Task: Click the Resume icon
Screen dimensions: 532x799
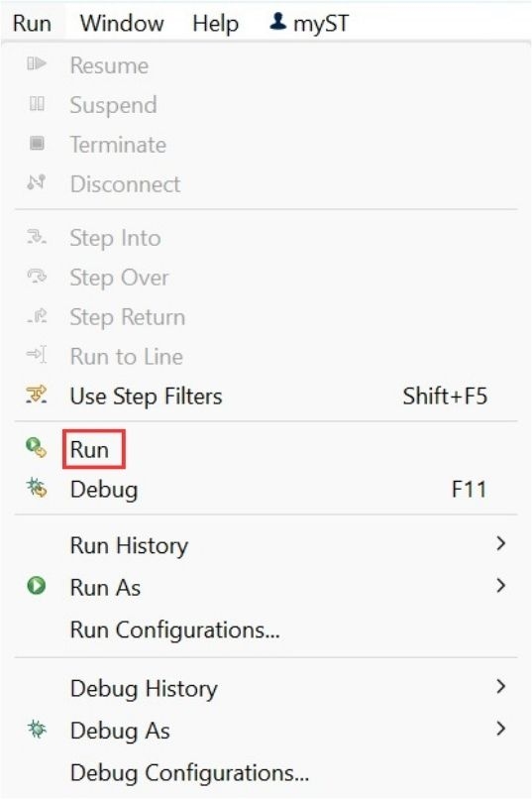Action: [x=36, y=63]
